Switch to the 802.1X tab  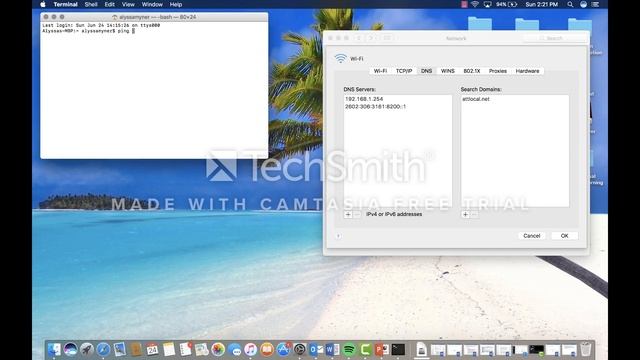(472, 71)
